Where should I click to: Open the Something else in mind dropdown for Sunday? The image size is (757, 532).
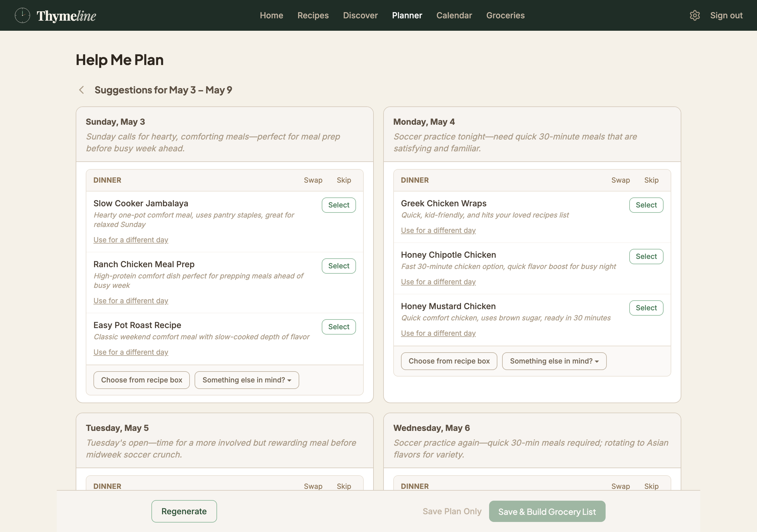246,380
